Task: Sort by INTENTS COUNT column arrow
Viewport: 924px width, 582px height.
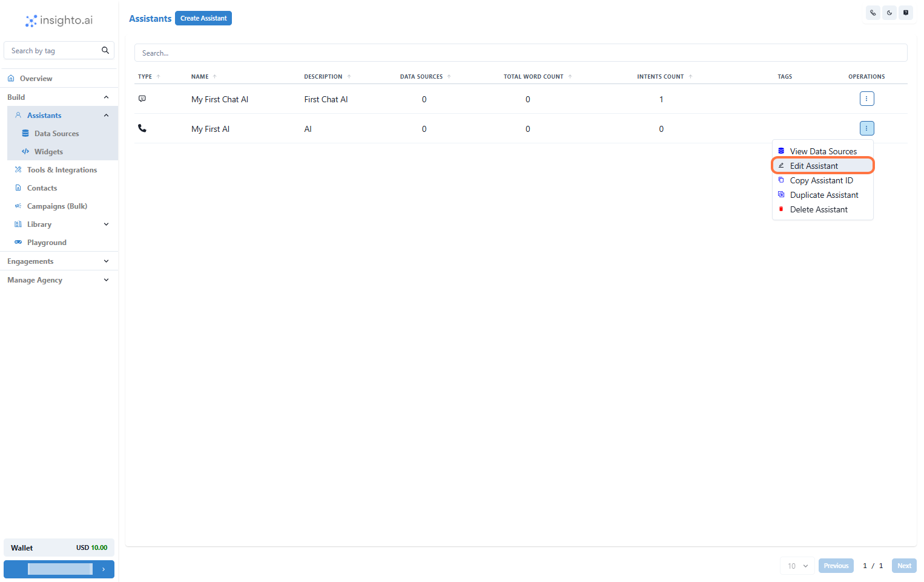Action: pyautogui.click(x=691, y=76)
